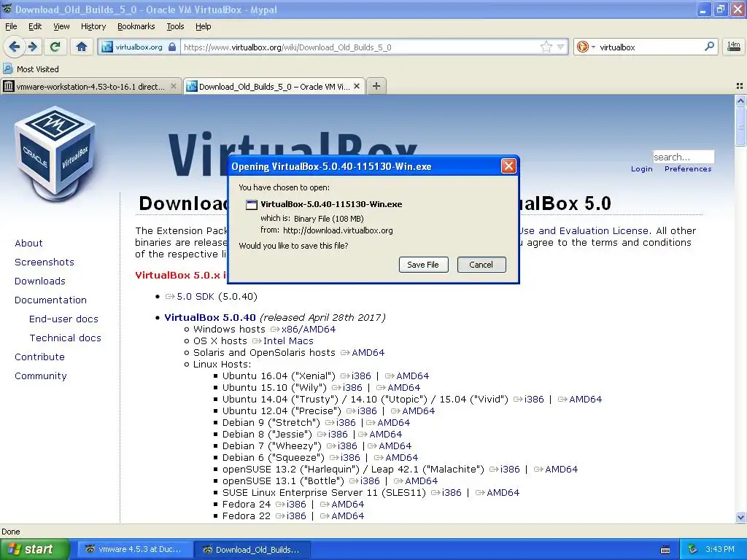Open the Edit menu

coord(35,26)
